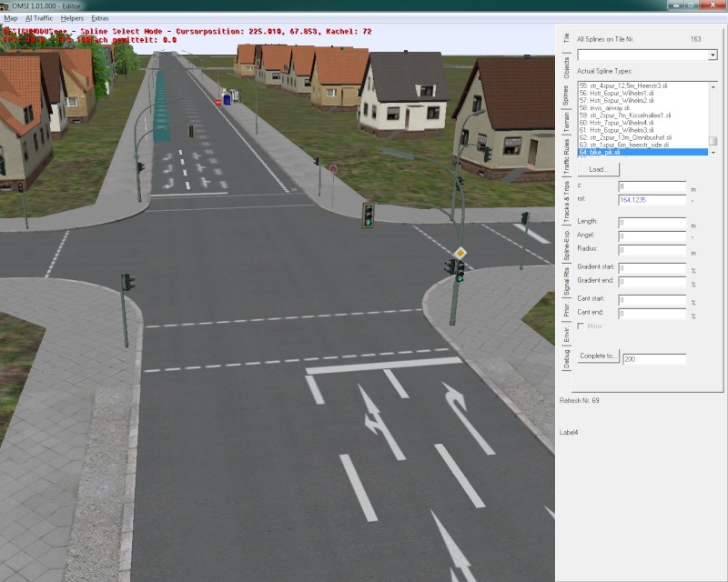Switch to the Spline-Exp. tab
The width and height of the screenshot is (728, 582).
(x=566, y=245)
